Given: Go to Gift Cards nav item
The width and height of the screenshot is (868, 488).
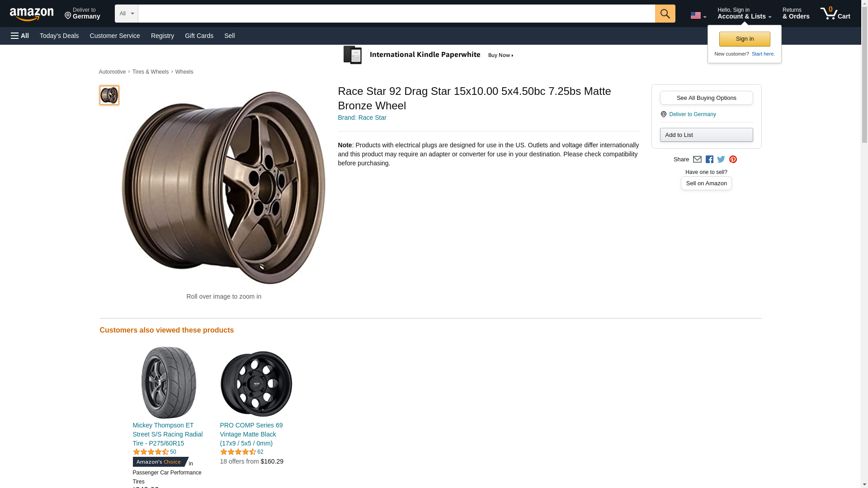Looking at the screenshot, I should (x=199, y=36).
